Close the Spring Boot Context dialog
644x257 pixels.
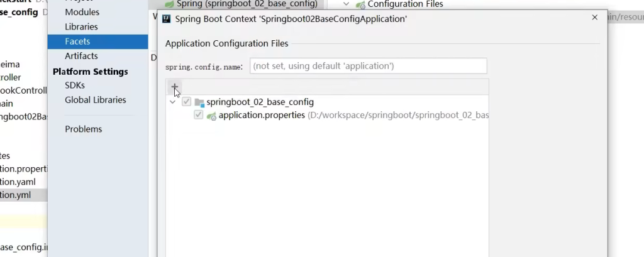point(594,18)
